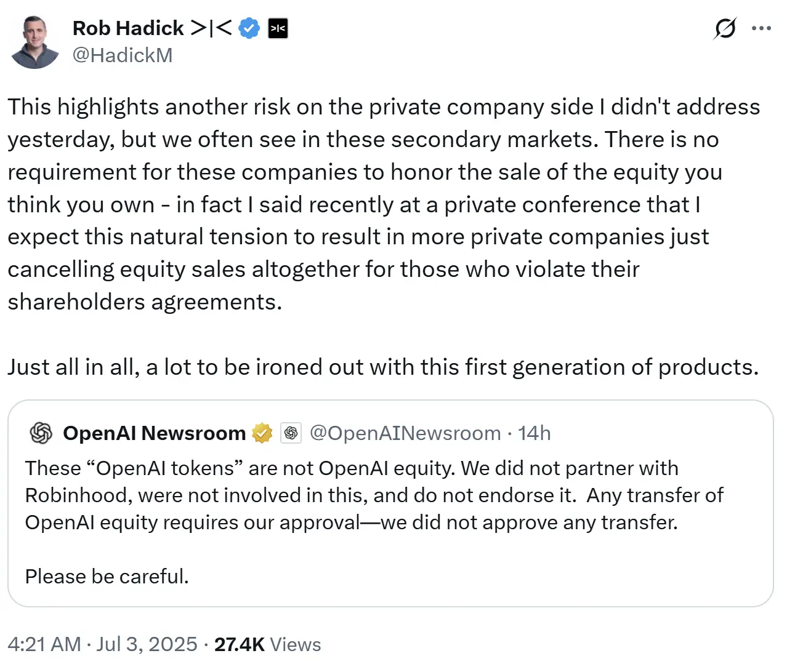This screenshot has width=787, height=672.
Task: Open the OpenAI Newsroom avatar
Action: 41,433
